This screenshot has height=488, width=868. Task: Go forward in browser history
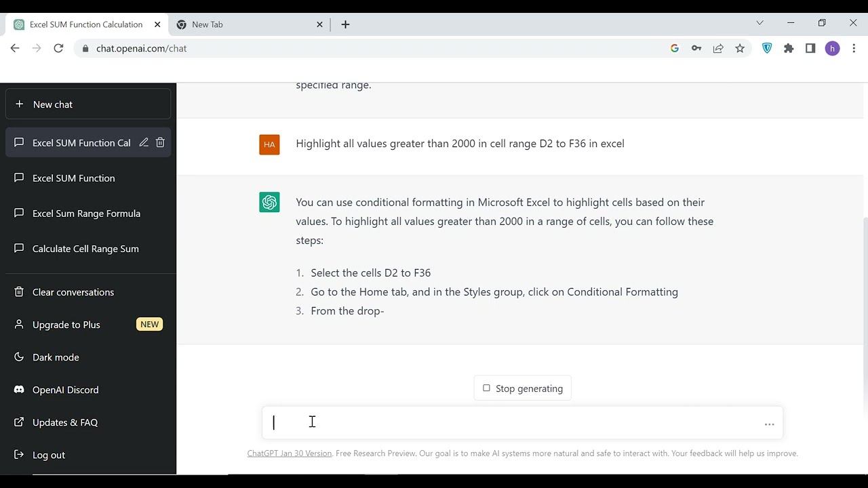click(37, 48)
